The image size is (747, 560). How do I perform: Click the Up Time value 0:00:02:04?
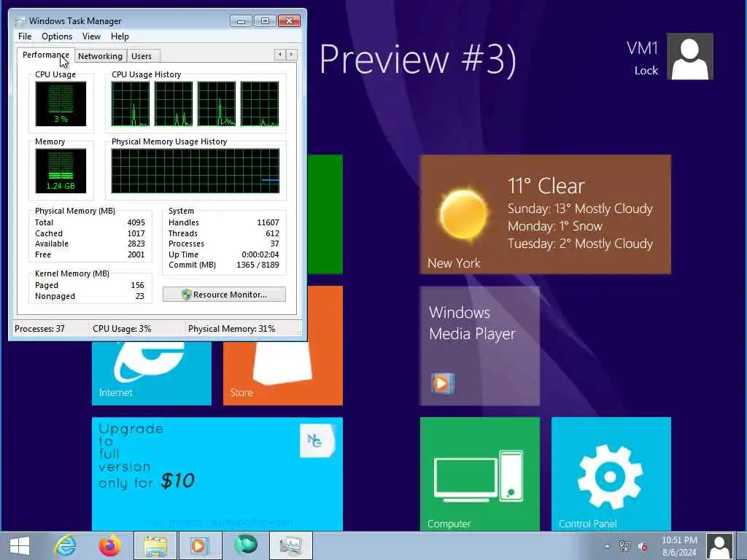[260, 254]
